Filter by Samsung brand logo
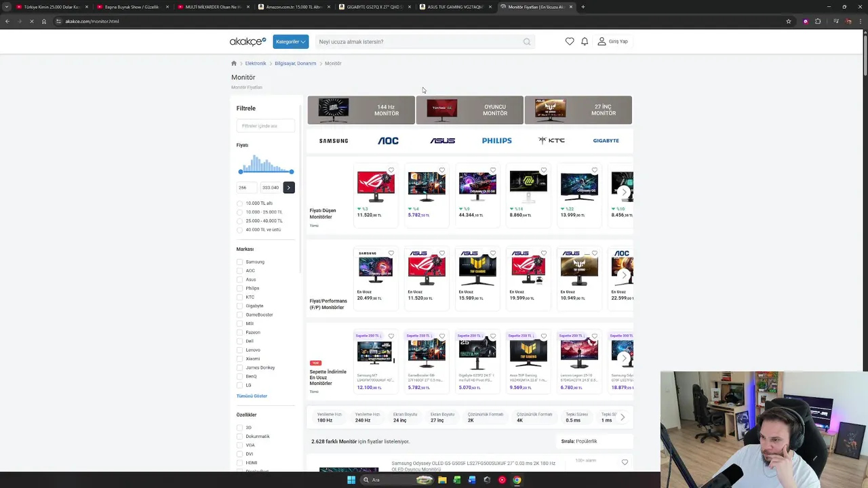 [x=334, y=141]
